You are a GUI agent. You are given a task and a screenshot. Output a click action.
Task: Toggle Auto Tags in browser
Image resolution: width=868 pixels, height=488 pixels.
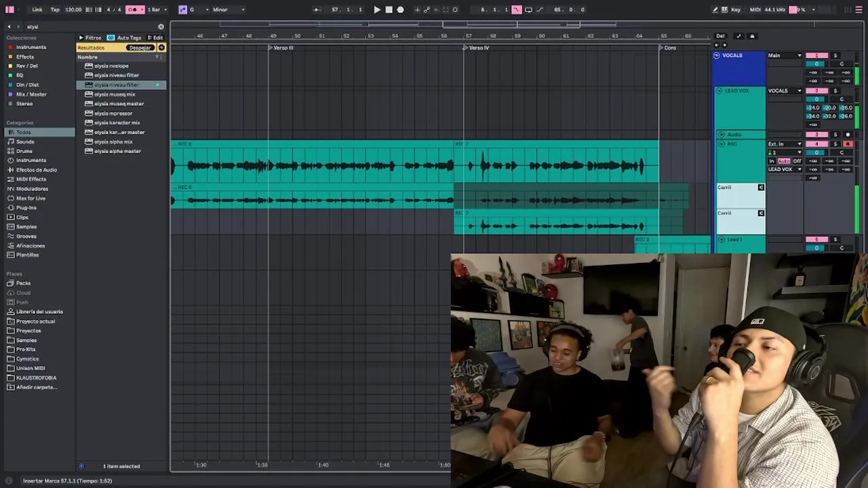coord(125,38)
